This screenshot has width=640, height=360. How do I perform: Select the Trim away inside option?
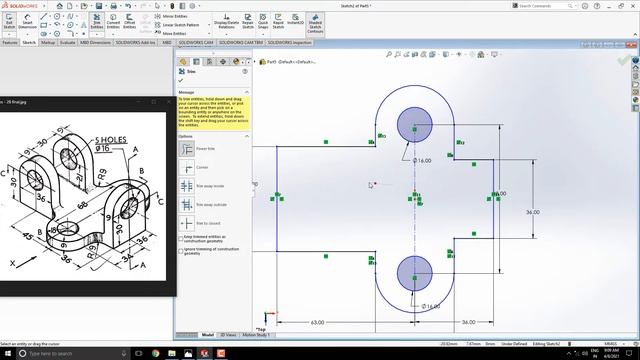tap(187, 186)
